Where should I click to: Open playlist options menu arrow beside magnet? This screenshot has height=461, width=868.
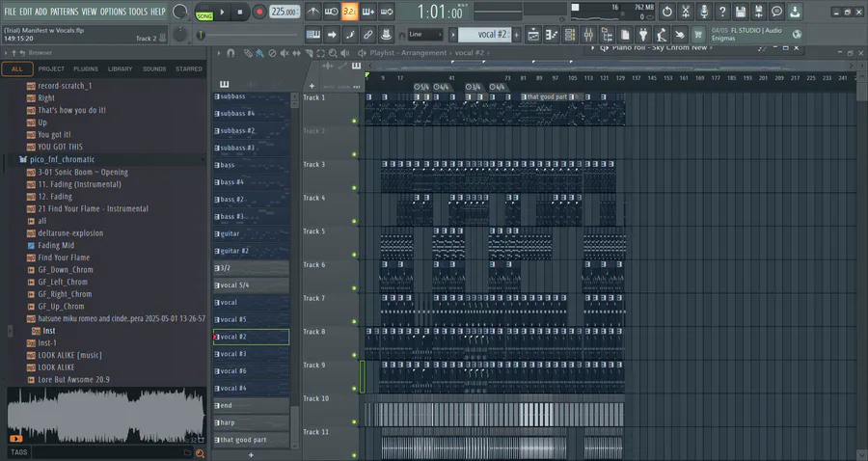219,53
